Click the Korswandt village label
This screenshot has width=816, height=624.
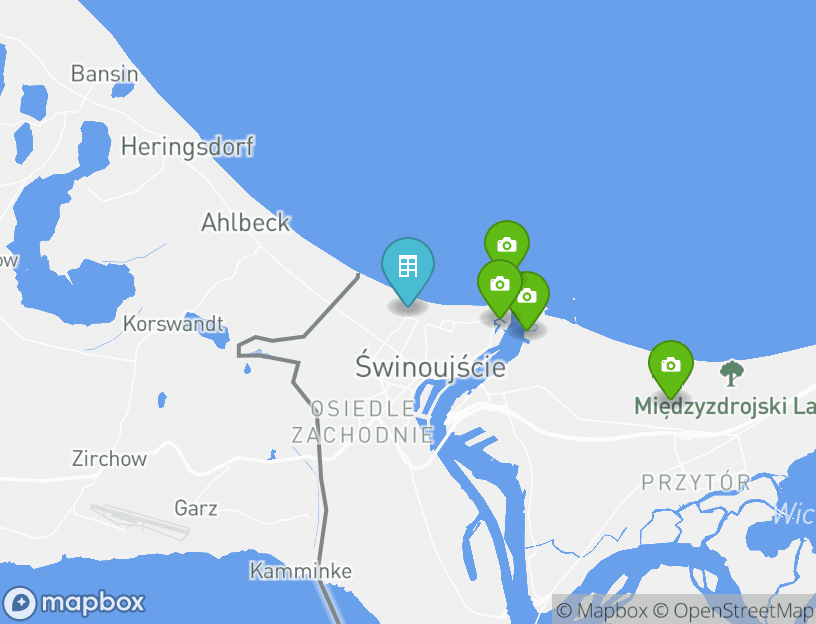173,324
